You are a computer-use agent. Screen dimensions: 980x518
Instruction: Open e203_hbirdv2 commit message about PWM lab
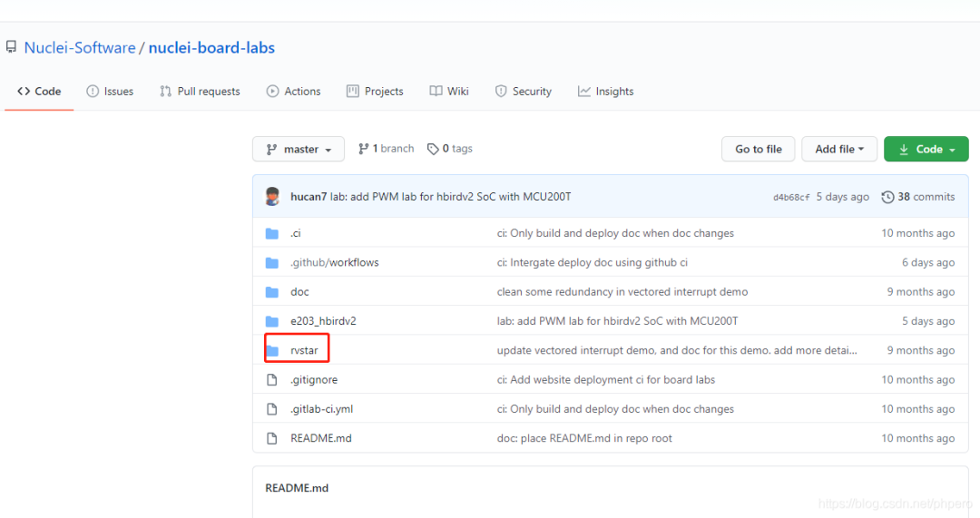(x=617, y=321)
